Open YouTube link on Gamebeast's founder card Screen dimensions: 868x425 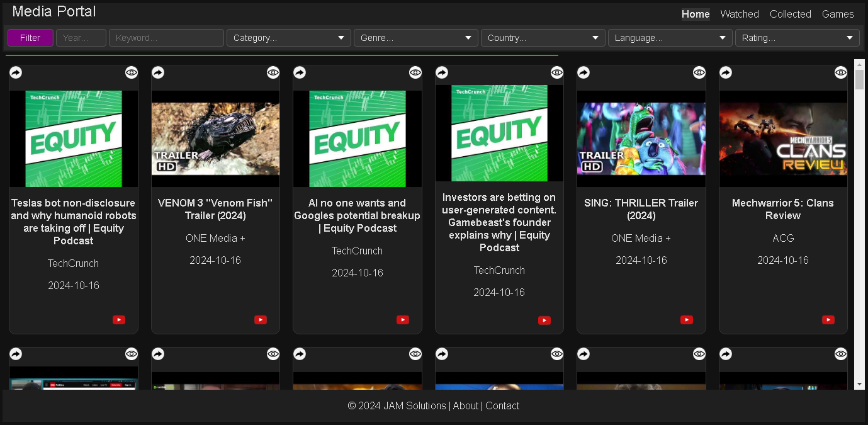(x=544, y=320)
